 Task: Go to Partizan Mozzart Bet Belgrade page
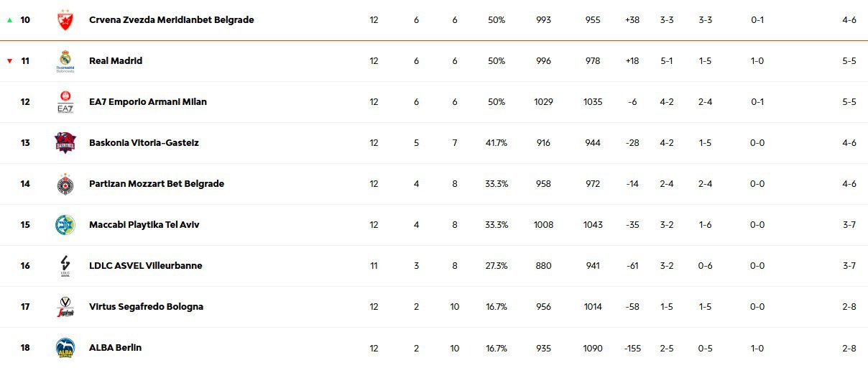point(157,184)
